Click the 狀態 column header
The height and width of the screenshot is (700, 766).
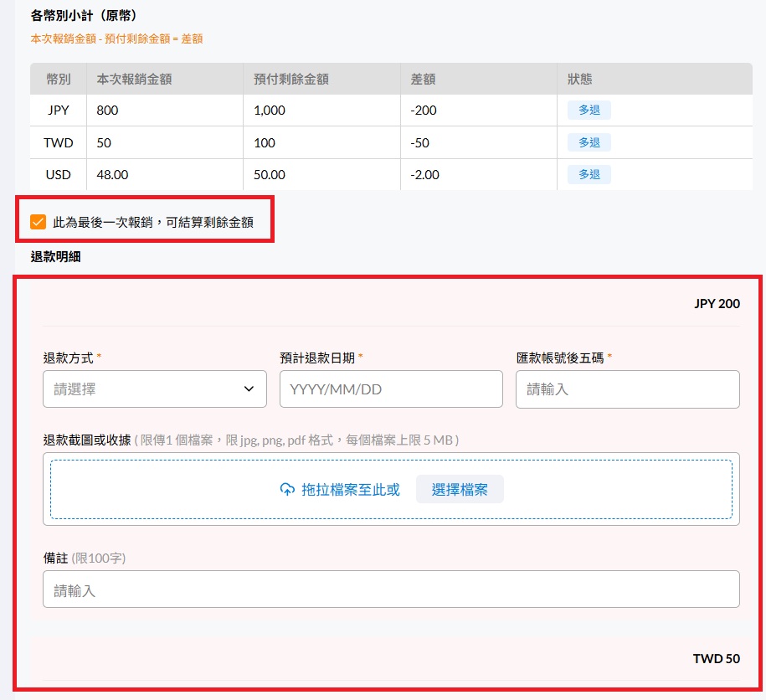coord(655,79)
